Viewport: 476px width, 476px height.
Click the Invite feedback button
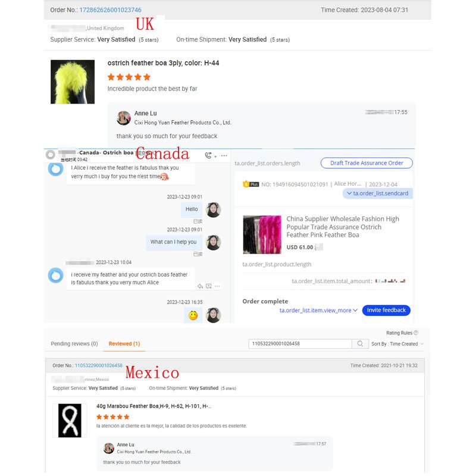(386, 310)
